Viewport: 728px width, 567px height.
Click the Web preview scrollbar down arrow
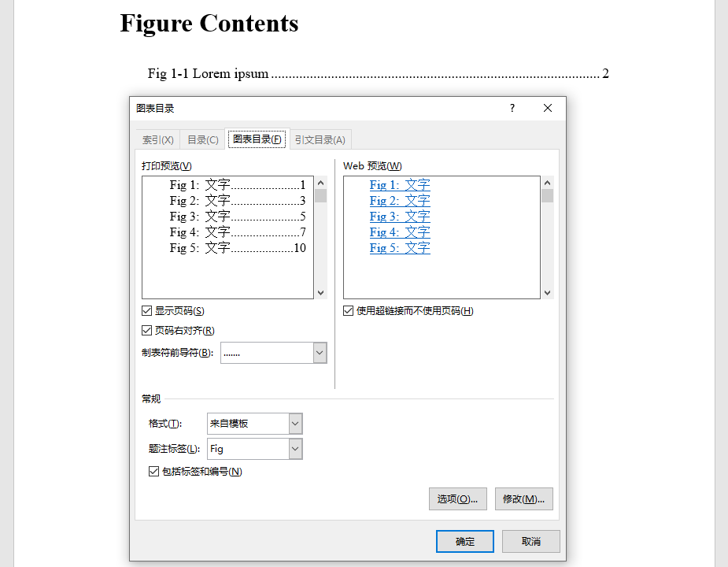pyautogui.click(x=546, y=292)
